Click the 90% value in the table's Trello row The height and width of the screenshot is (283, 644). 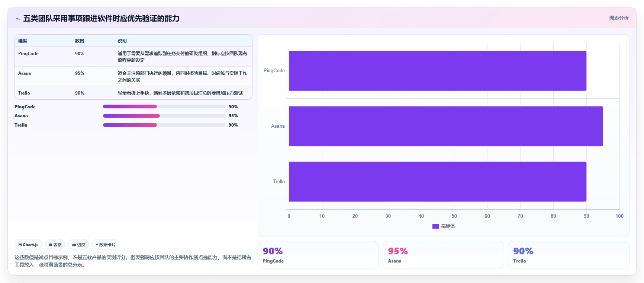tap(80, 93)
